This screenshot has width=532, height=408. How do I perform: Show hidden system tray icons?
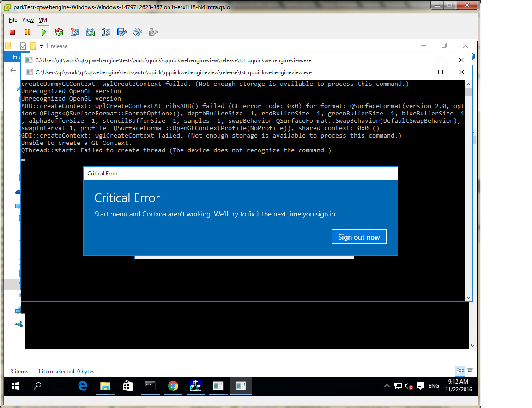tap(387, 386)
